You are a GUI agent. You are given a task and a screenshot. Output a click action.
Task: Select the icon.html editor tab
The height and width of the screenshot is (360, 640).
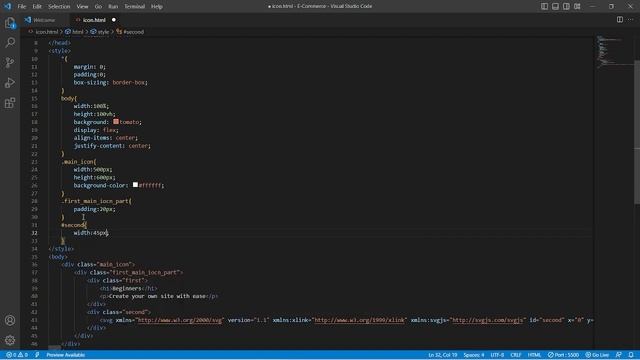(94, 20)
